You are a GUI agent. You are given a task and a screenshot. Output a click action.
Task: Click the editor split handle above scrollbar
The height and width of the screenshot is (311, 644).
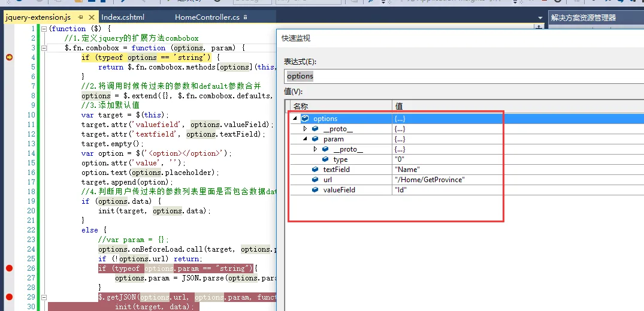pyautogui.click(x=540, y=27)
